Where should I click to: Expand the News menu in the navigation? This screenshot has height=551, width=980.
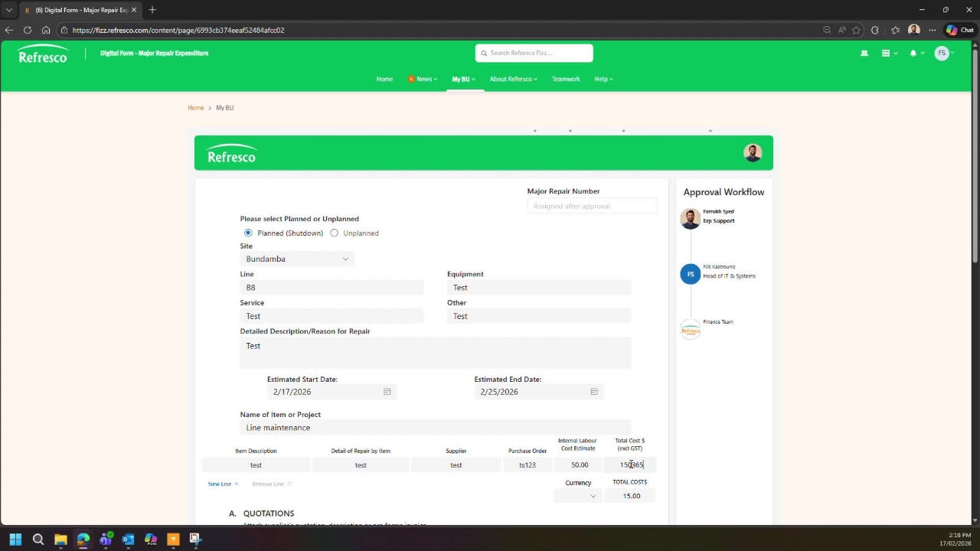pyautogui.click(x=423, y=79)
